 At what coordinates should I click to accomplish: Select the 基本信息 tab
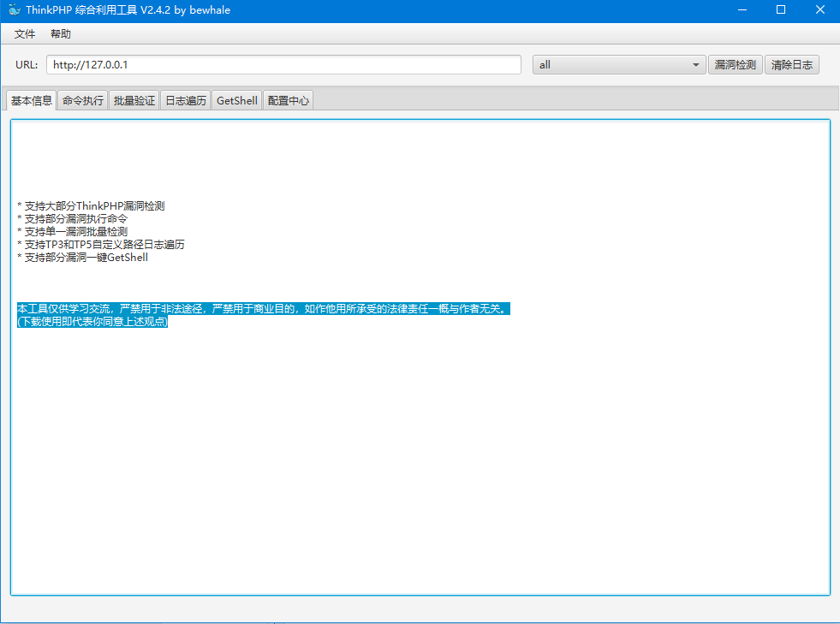click(32, 101)
